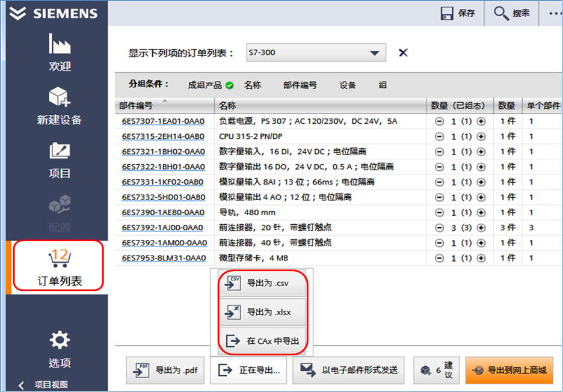Open the 订单列表 order list cart
The image size is (563, 392).
pyautogui.click(x=60, y=268)
